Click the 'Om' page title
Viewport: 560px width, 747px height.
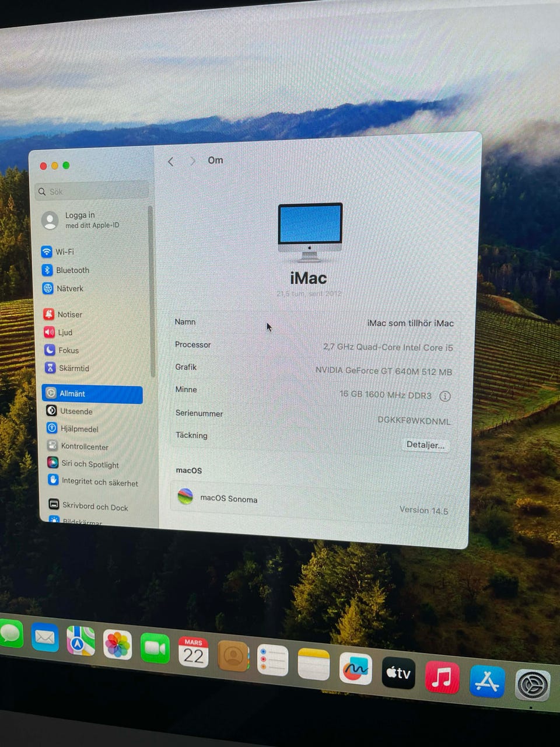pyautogui.click(x=215, y=160)
